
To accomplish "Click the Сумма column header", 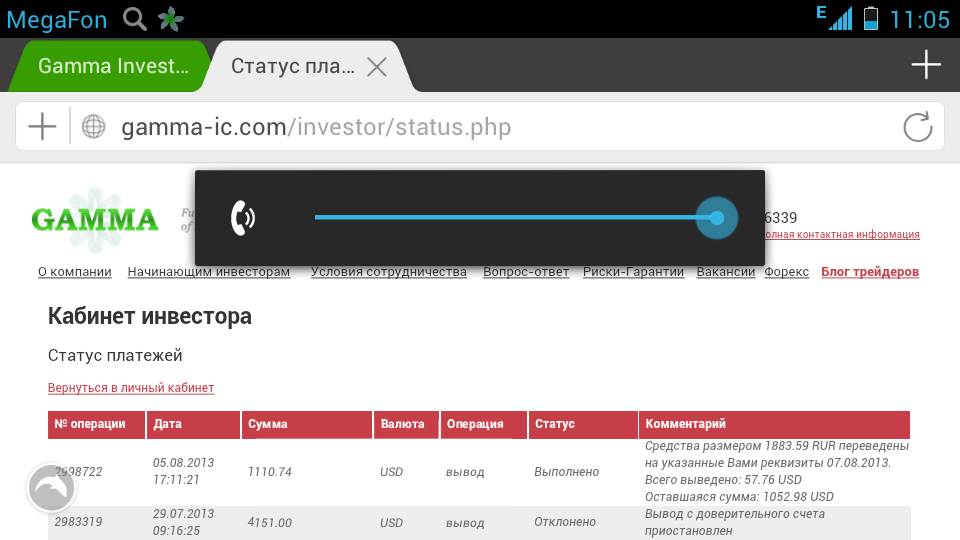I will (307, 425).
